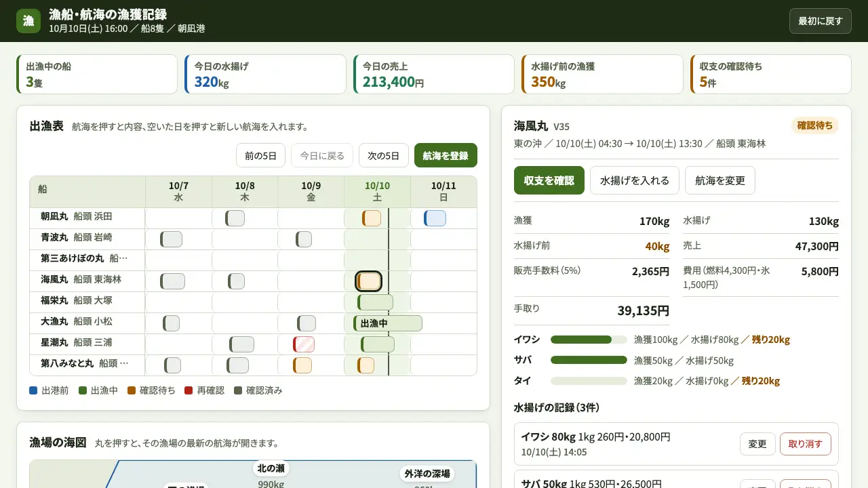Screen dimensions: 868x488
Task: Click the 今日に戻る button
Action: click(x=322, y=155)
